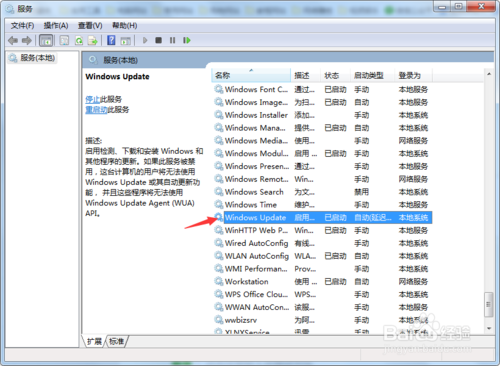Screen dimensions: 500x366
Task: Click the 重启动 service link
Action: (x=96, y=110)
